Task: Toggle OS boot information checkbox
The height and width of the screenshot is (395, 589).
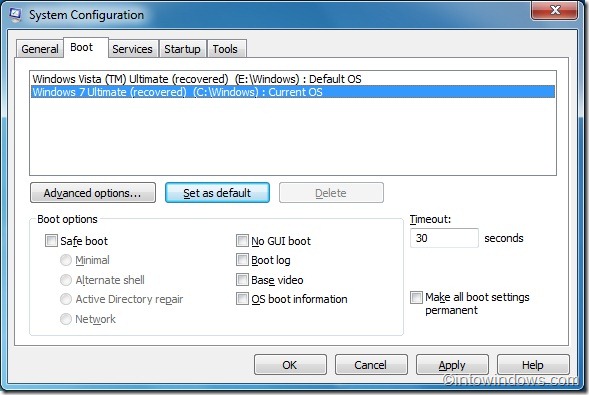Action: 242,299
